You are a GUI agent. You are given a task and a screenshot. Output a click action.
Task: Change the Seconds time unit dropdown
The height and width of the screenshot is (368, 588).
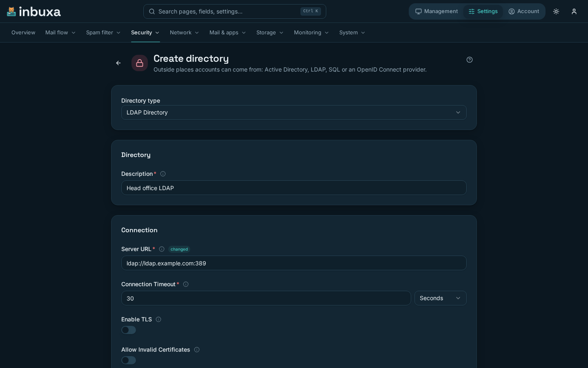441,298
